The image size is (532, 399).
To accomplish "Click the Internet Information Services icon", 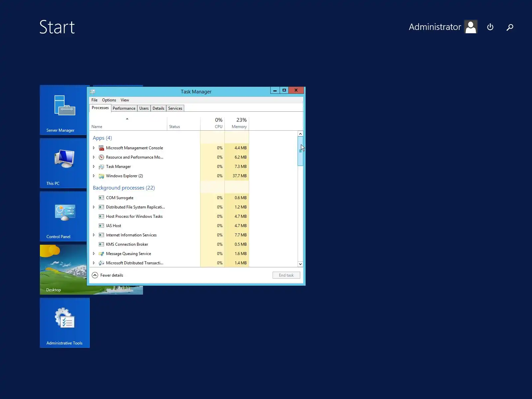I will [x=101, y=235].
